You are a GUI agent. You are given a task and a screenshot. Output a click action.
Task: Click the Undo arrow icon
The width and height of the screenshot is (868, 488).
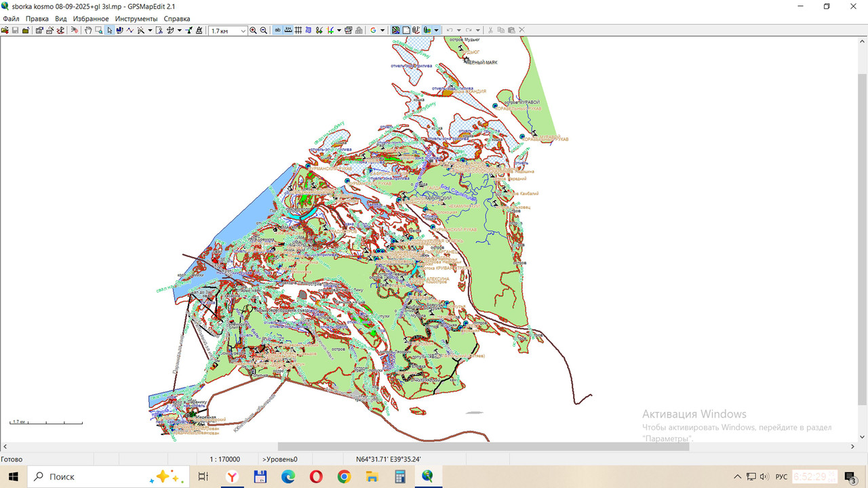coord(450,30)
